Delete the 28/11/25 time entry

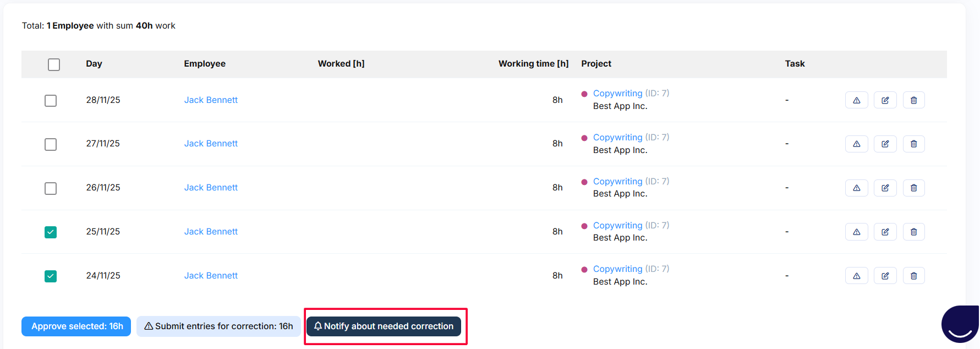click(x=913, y=100)
